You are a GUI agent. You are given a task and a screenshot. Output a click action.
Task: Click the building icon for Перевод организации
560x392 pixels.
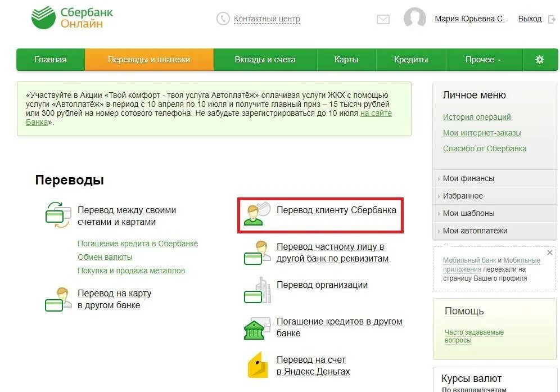[x=257, y=290]
